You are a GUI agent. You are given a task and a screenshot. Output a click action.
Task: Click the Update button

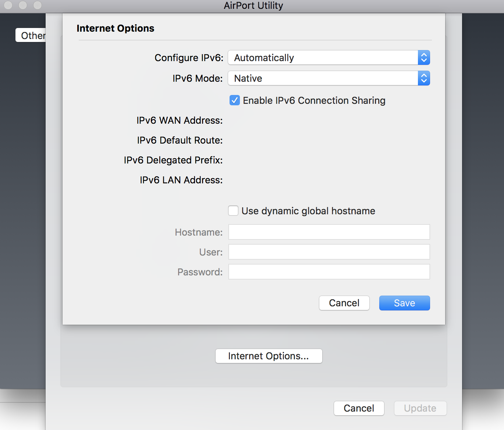pyautogui.click(x=420, y=408)
